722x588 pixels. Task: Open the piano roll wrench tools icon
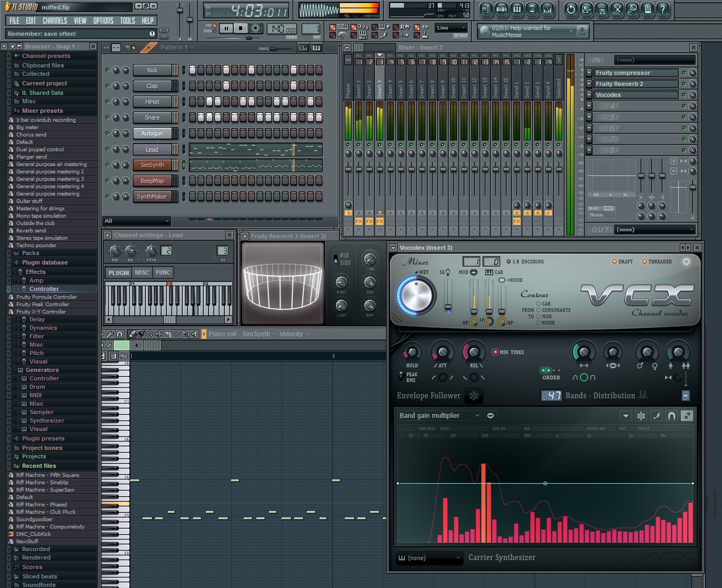pyautogui.click(x=110, y=334)
